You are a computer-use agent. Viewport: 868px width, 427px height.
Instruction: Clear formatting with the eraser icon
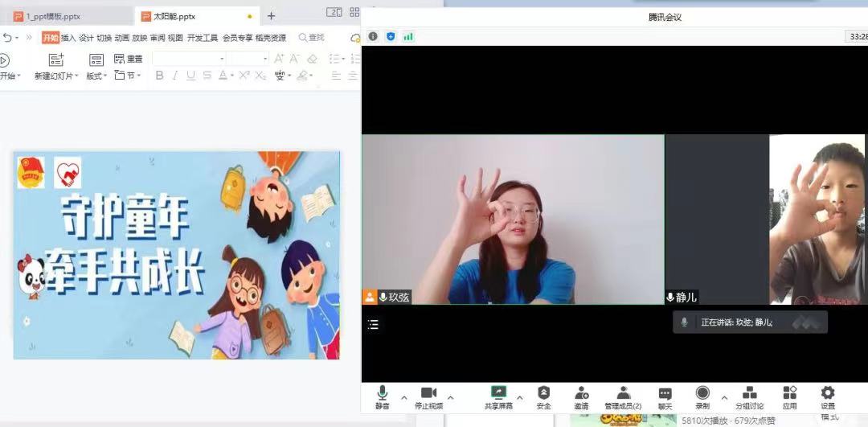(x=312, y=58)
